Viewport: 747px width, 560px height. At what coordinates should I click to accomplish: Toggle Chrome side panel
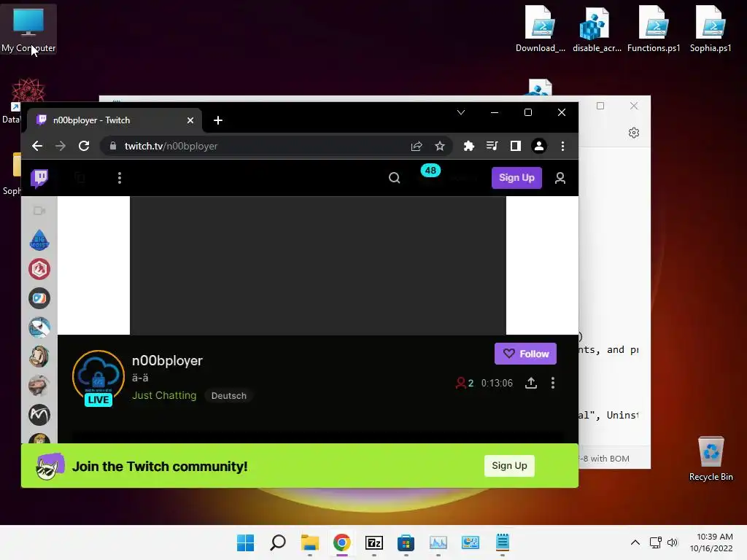point(516,146)
